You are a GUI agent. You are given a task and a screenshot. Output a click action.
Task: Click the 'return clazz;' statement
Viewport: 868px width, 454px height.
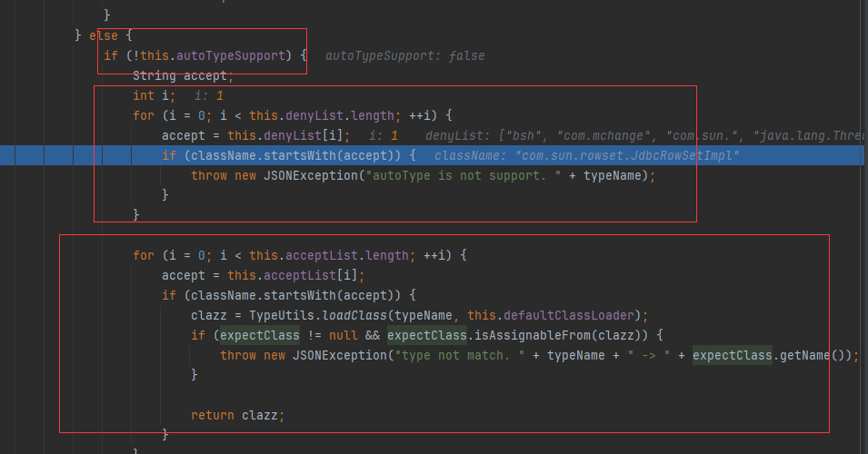pos(237,415)
